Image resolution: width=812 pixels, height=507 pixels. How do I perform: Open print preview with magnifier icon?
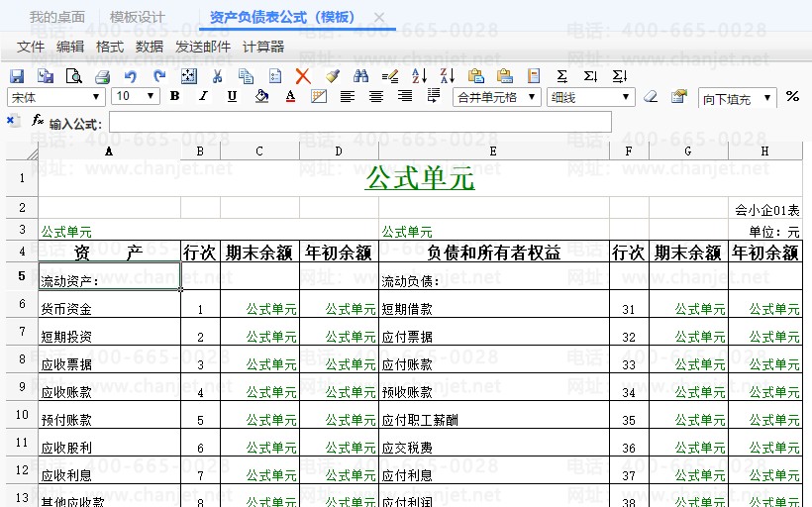coord(74,76)
